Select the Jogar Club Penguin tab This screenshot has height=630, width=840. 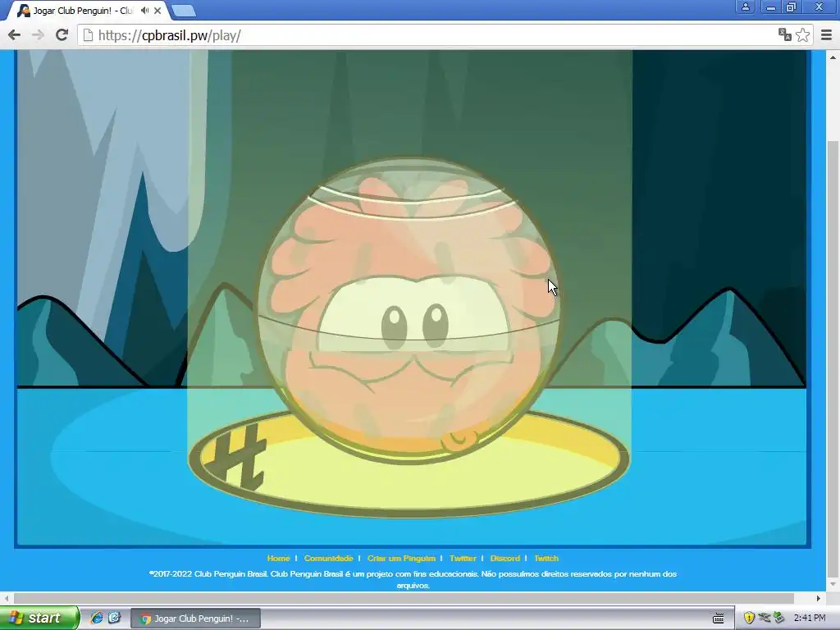(x=89, y=11)
